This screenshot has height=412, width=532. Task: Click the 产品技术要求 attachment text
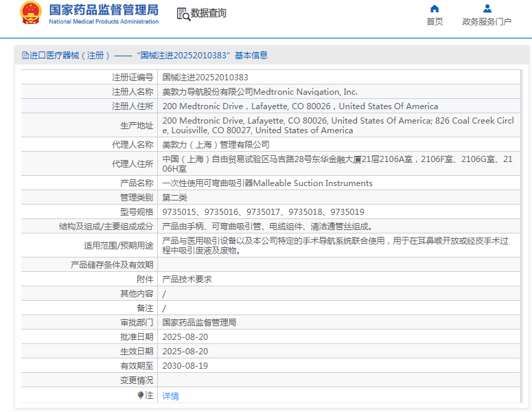click(187, 279)
